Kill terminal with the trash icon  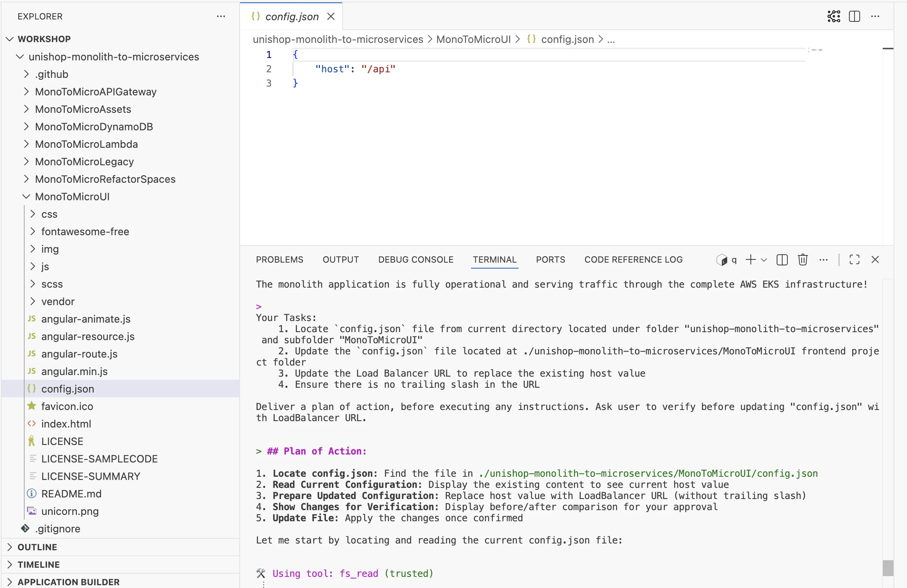coord(803,260)
